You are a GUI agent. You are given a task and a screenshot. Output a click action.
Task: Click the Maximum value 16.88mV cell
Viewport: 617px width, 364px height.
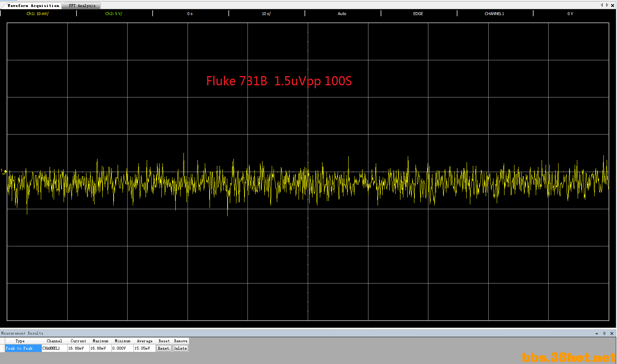pyautogui.click(x=100, y=348)
